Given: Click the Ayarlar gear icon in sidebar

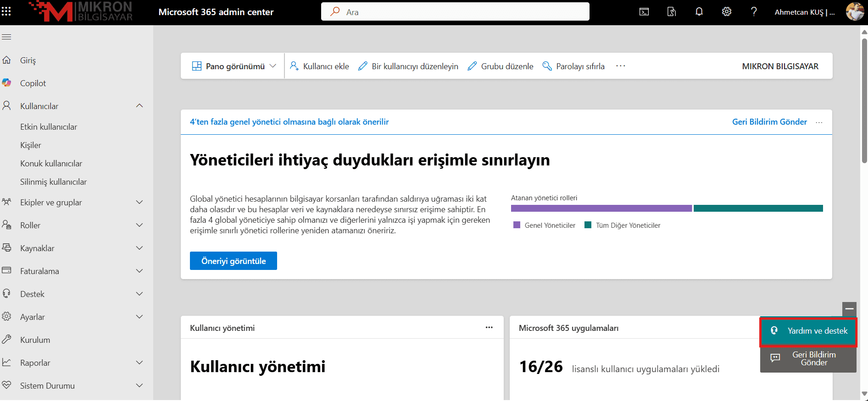Looking at the screenshot, I should coord(6,317).
